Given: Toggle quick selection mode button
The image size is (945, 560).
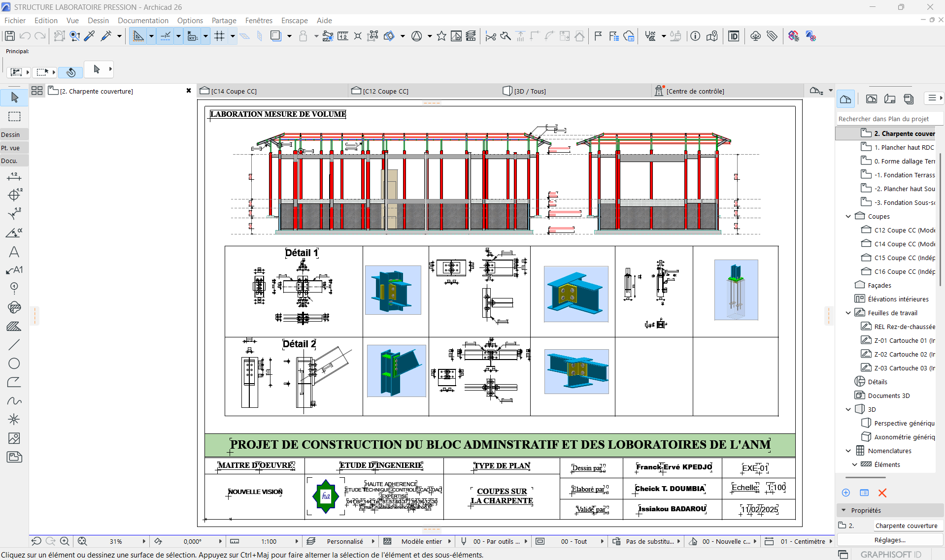Looking at the screenshot, I should [x=70, y=72].
